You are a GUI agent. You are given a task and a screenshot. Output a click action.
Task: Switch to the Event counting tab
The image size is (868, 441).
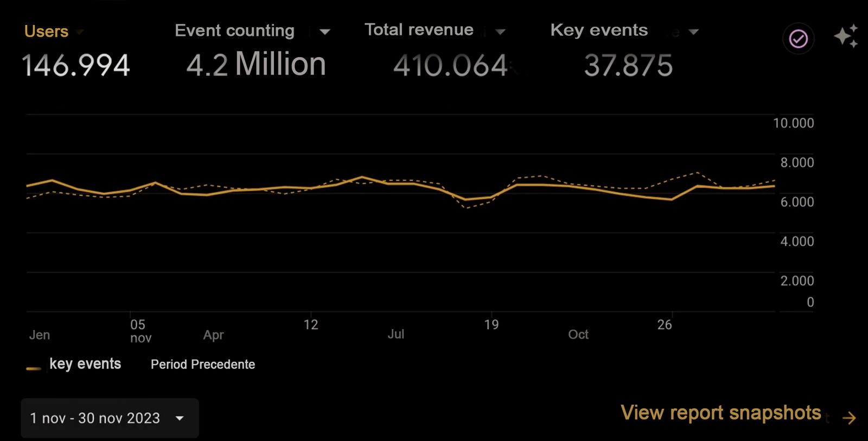tap(234, 31)
